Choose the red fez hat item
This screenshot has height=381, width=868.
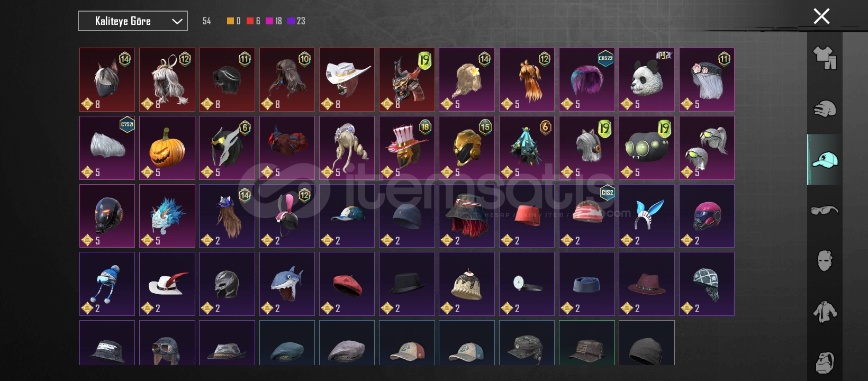527,216
